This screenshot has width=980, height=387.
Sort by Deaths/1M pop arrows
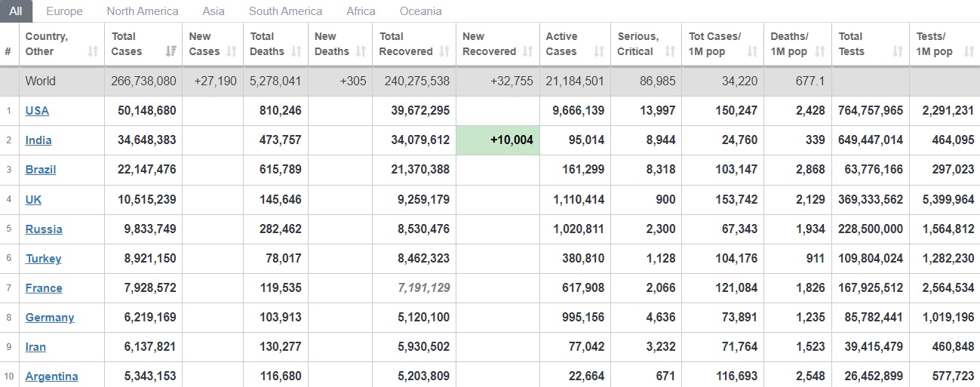819,51
